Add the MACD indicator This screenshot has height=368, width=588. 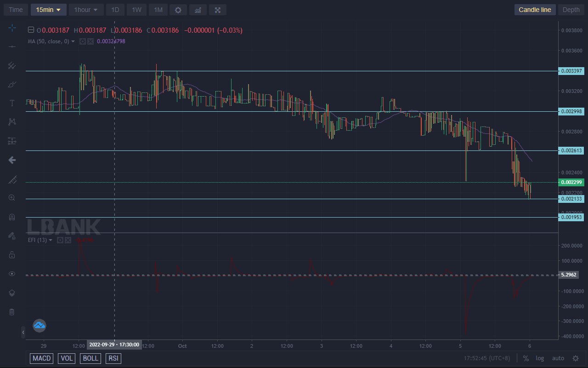pos(41,358)
